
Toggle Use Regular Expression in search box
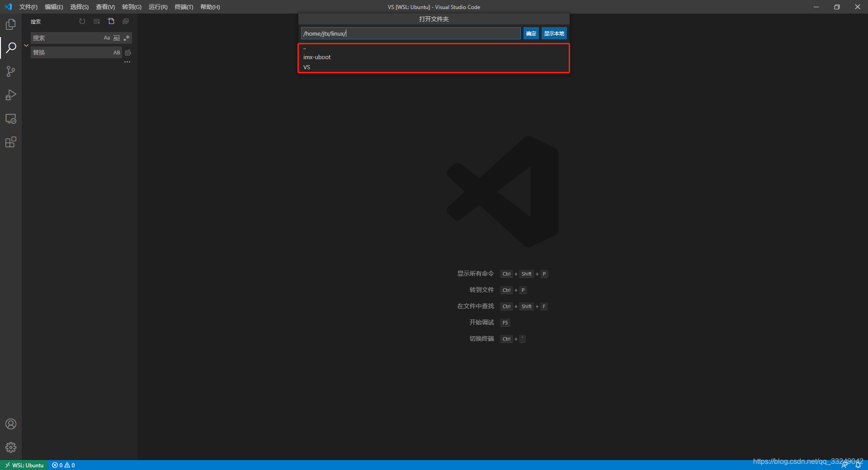127,38
